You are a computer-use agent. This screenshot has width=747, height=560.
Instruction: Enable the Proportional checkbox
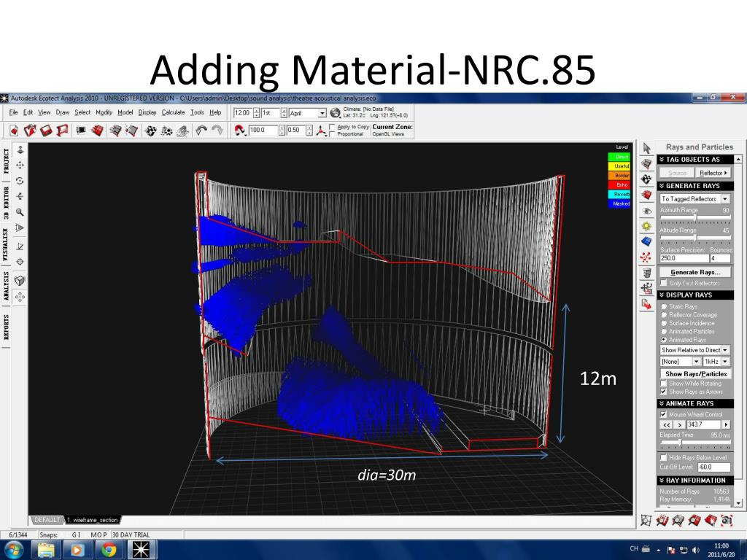pyautogui.click(x=332, y=134)
